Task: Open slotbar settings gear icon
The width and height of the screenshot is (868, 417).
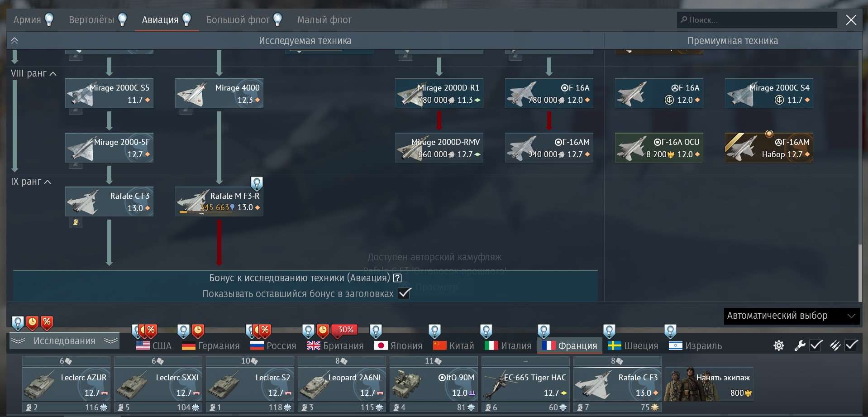Action: coord(779,346)
